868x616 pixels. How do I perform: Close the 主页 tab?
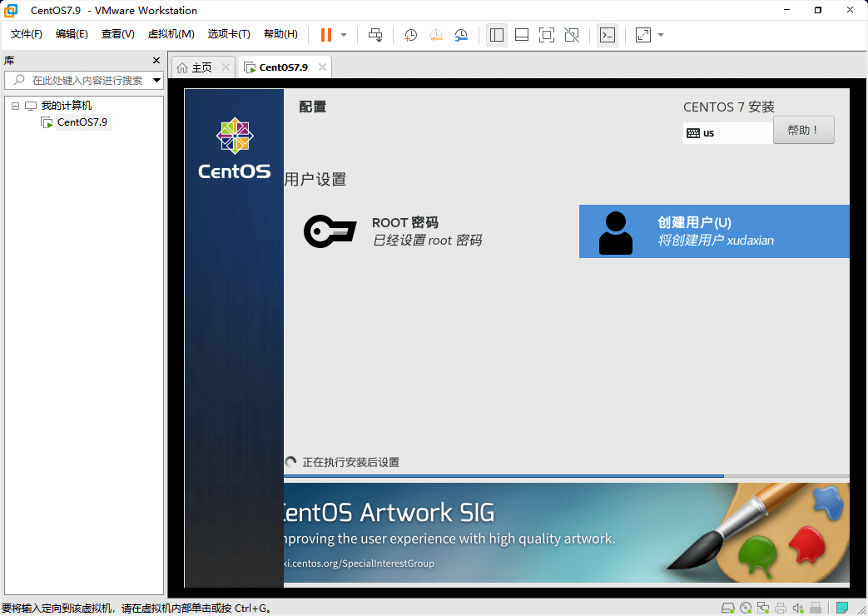pyautogui.click(x=226, y=67)
